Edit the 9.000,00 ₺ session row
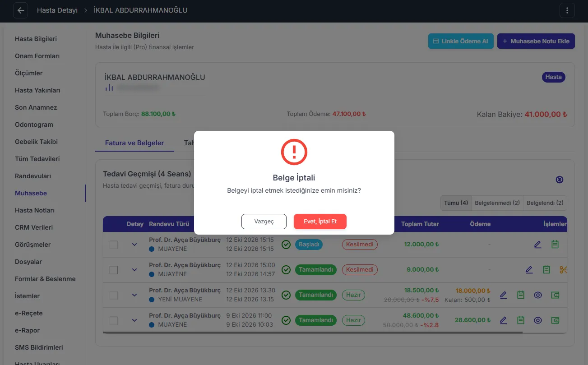Viewport: 588px width, 365px height. (x=529, y=270)
